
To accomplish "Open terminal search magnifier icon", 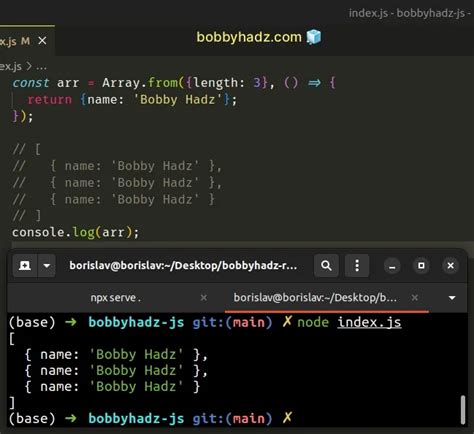I will (x=326, y=266).
